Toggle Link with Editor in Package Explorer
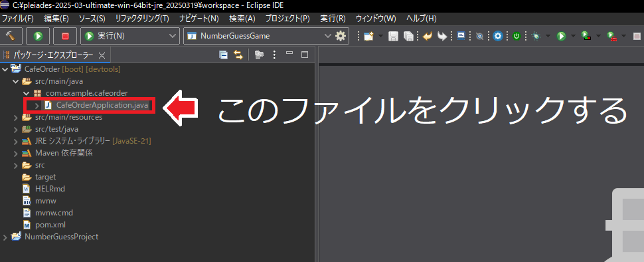Screen dimensions: 644x262 (x=238, y=55)
